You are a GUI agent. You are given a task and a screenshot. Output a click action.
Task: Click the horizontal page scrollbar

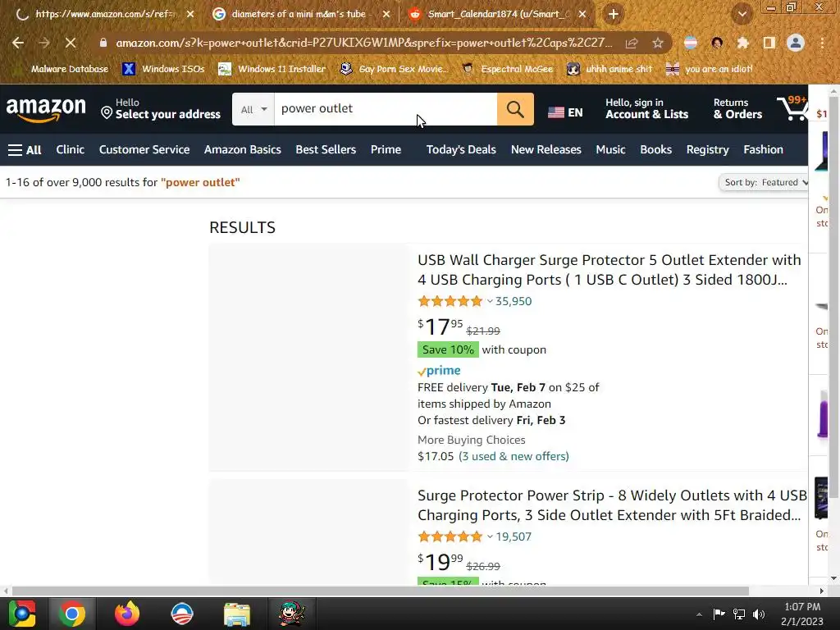pyautogui.click(x=381, y=591)
